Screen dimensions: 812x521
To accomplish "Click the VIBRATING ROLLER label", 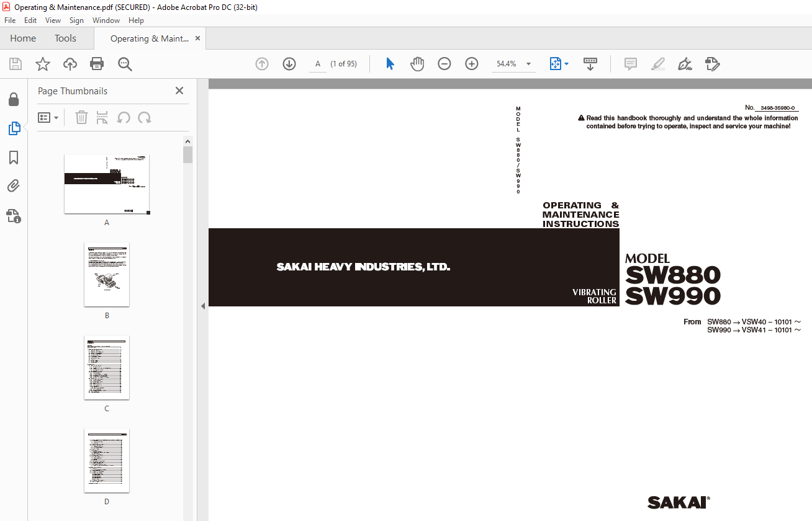I will tap(594, 296).
